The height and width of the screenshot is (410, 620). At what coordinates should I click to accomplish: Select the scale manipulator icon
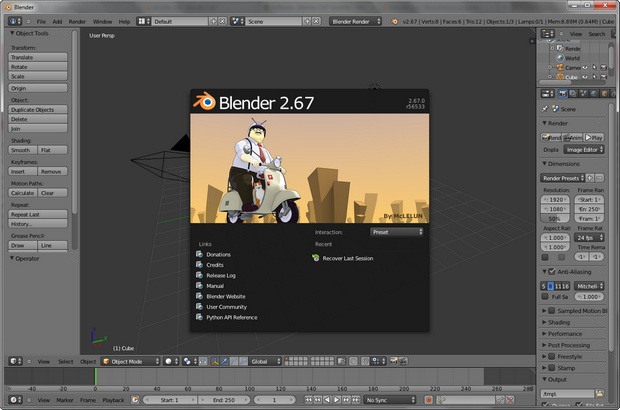pyautogui.click(x=243, y=361)
